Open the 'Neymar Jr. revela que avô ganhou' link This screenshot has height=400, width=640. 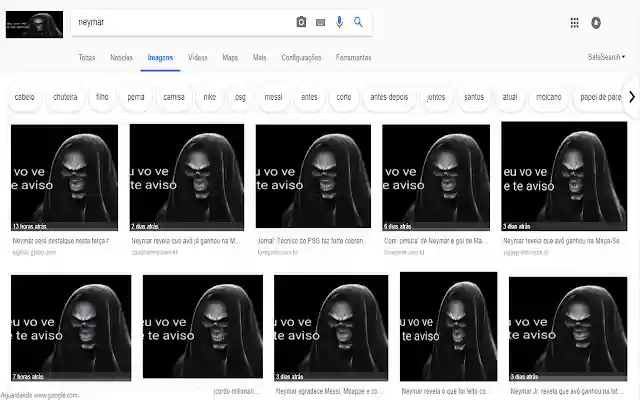pyautogui.click(x=567, y=391)
